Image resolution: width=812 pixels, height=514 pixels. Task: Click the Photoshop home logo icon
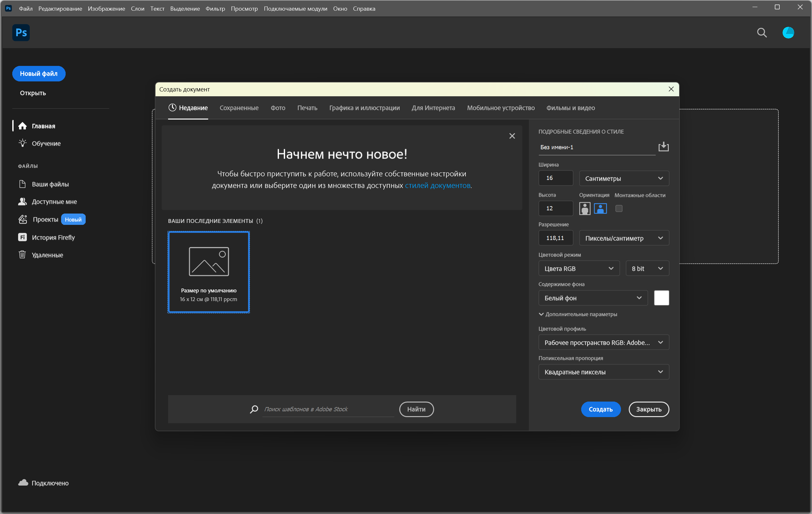pyautogui.click(x=21, y=33)
